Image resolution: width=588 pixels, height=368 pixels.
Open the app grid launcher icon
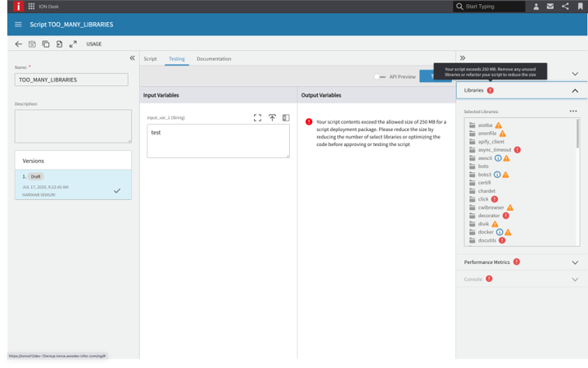(x=31, y=7)
